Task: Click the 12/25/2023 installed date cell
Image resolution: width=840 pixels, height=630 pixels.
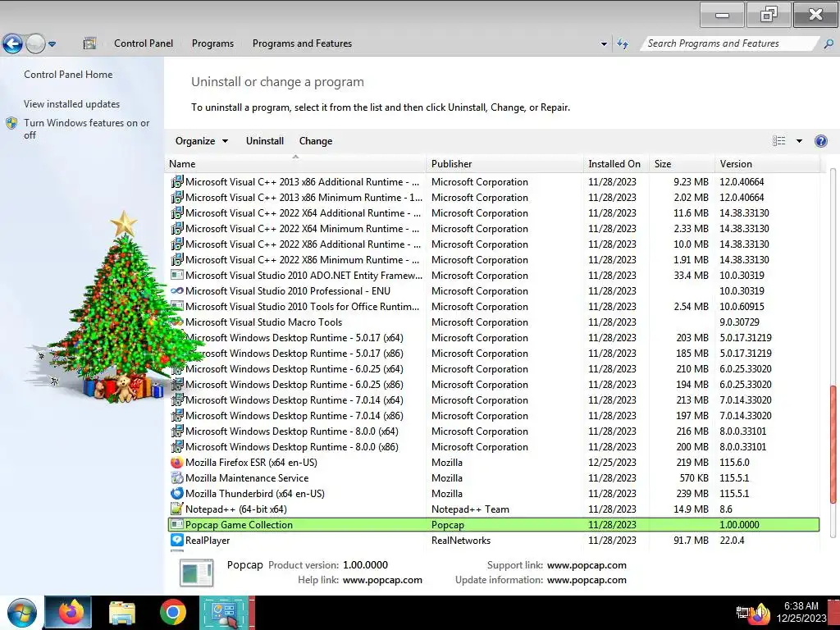Action: 612,462
